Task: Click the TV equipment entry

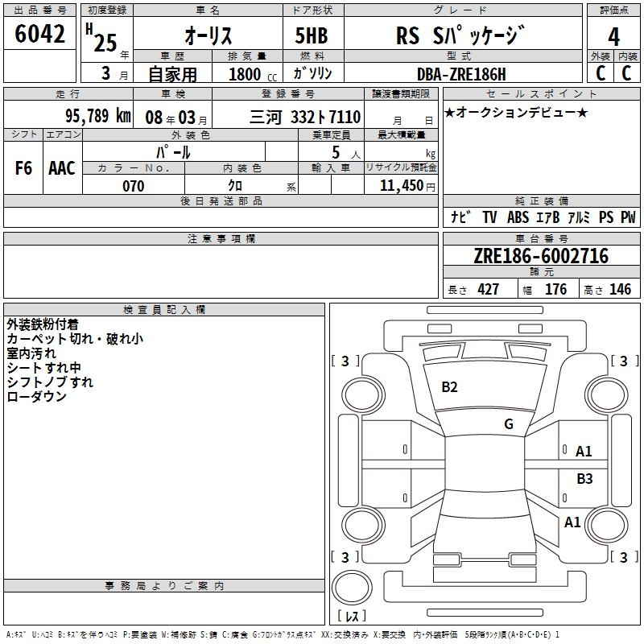Action: pyautogui.click(x=489, y=217)
